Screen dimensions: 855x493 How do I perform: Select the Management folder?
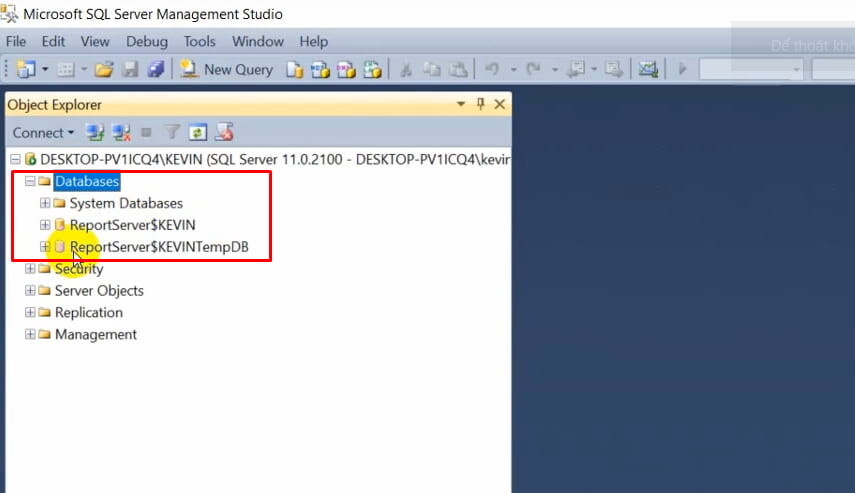[x=96, y=334]
